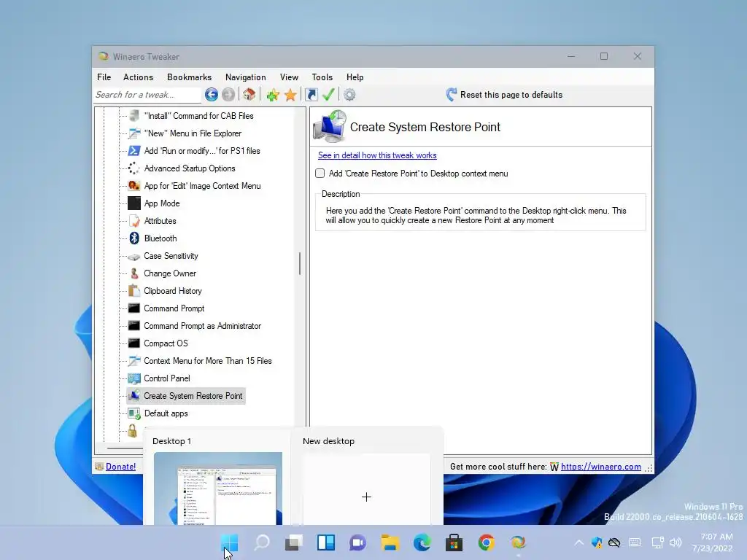The width and height of the screenshot is (747, 560).
Task: Go to the Home page icon
Action: pyautogui.click(x=249, y=94)
